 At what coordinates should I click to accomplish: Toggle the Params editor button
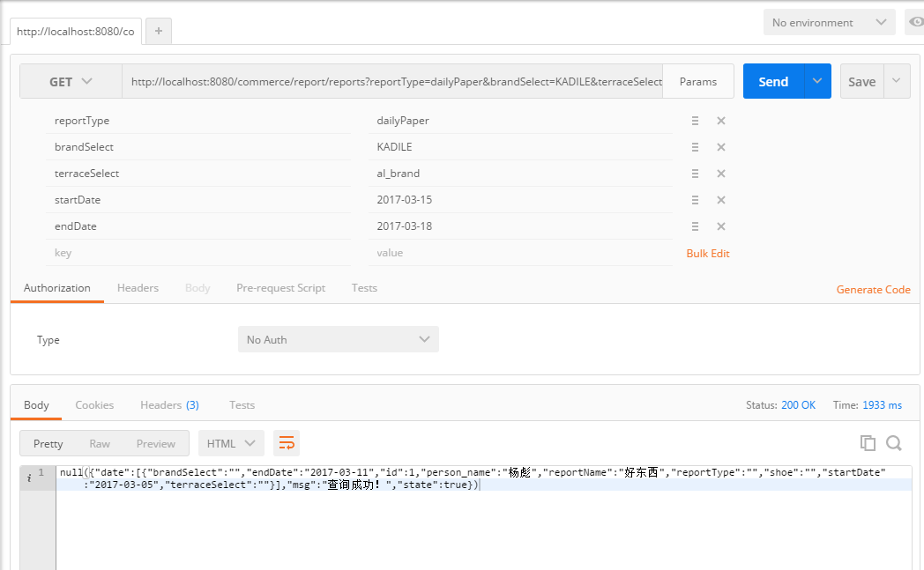point(698,81)
